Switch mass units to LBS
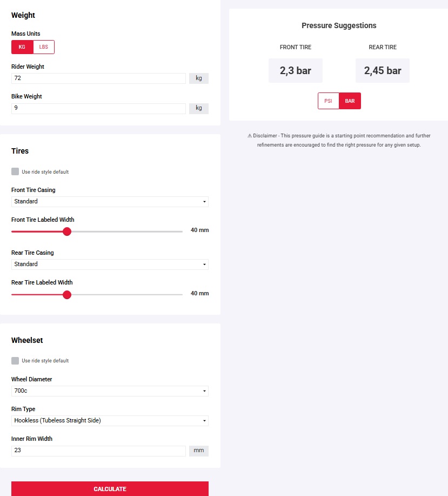The height and width of the screenshot is (496, 448). click(44, 47)
